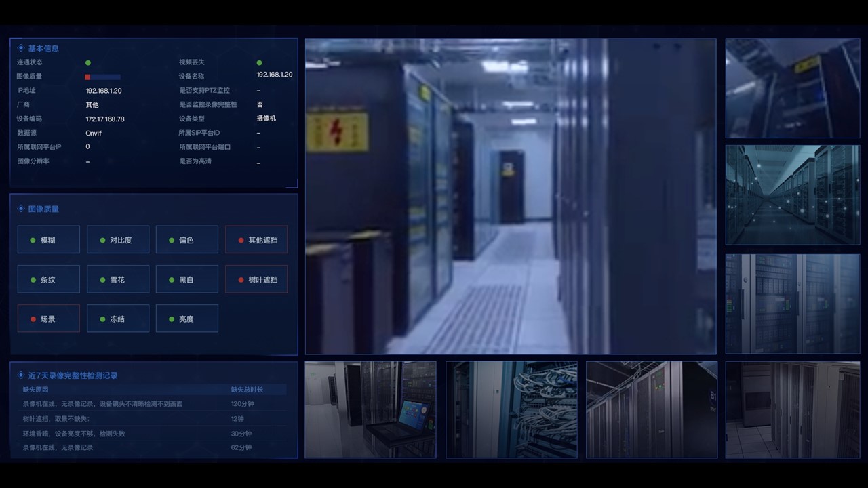Click the red 其他遮挡 alert button
The width and height of the screenshot is (868, 488).
(x=256, y=240)
